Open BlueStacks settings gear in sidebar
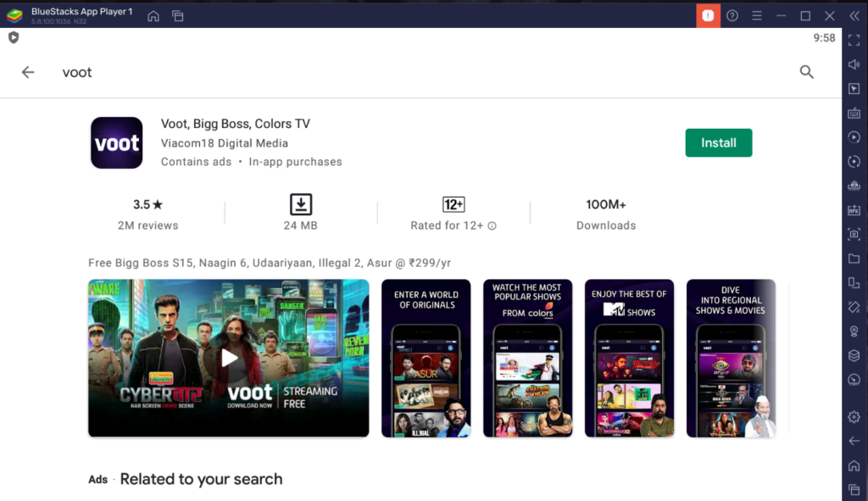 (854, 416)
